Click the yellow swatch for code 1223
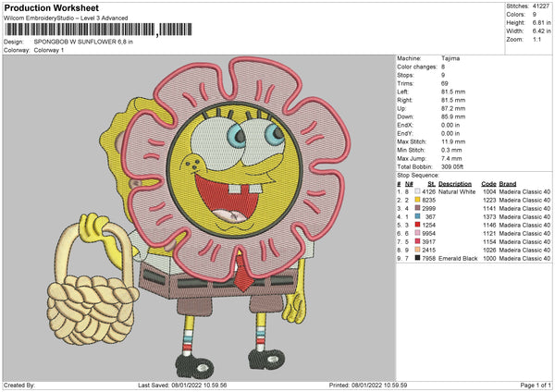555x392 pixels. pos(418,200)
